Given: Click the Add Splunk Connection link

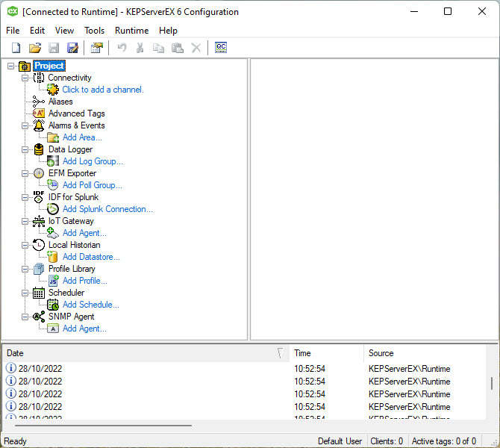Looking at the screenshot, I should tap(107, 209).
